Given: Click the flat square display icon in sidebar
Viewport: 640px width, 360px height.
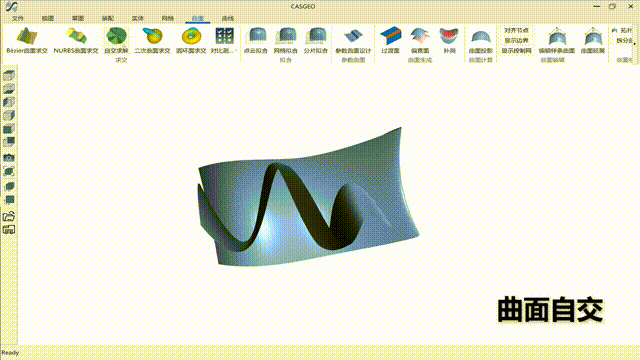Looking at the screenshot, I should pyautogui.click(x=9, y=200).
